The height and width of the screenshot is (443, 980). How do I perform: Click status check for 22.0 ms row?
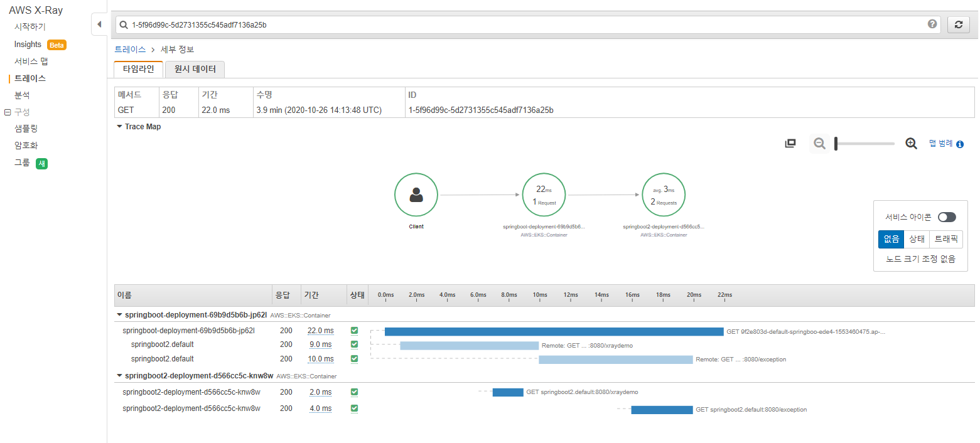[354, 330]
